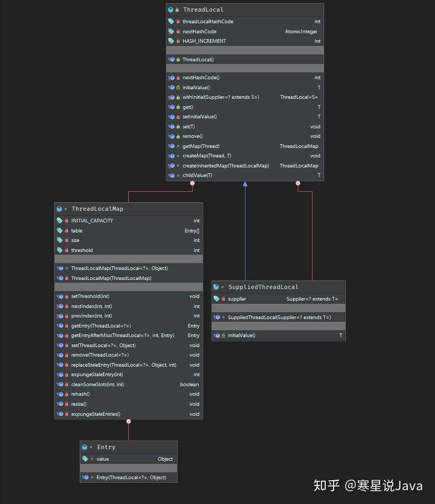Click the value field icon in Entry
The image size is (435, 504).
click(x=86, y=459)
